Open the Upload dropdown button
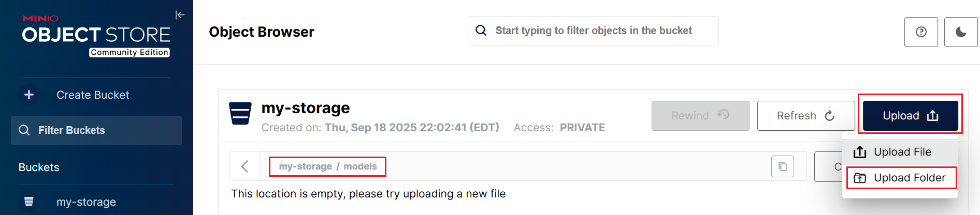Viewport: 980px width, 215px height. pyautogui.click(x=911, y=116)
